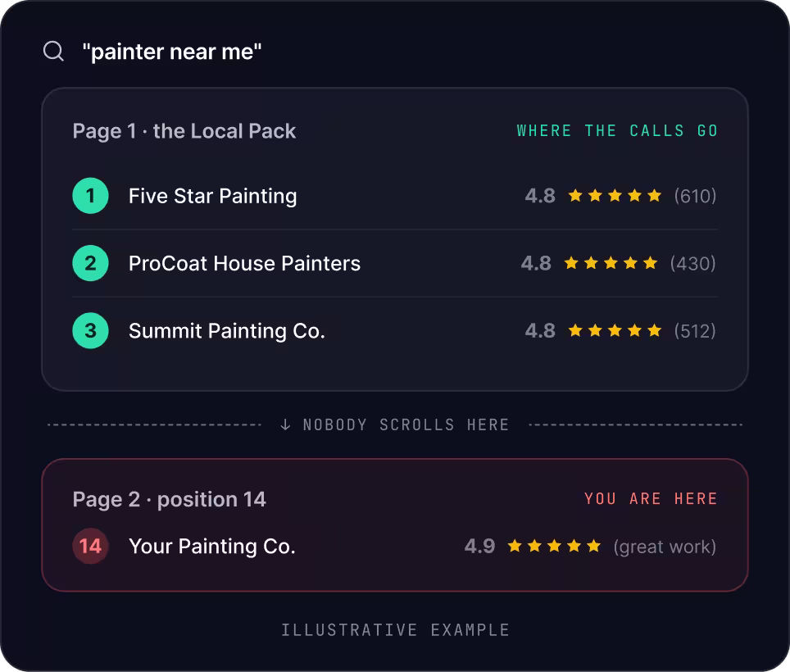Viewport: 790px width, 672px height.
Task: Click the (610) review count
Action: tap(695, 196)
